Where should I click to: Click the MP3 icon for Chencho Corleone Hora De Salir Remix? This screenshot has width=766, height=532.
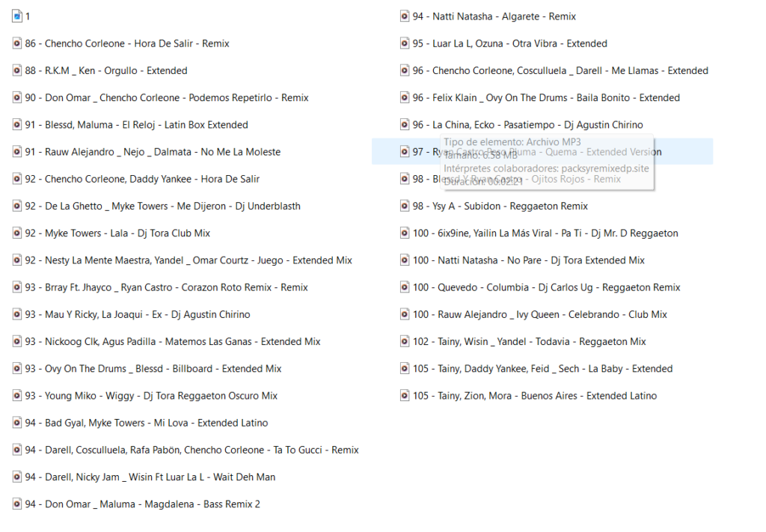point(17,43)
